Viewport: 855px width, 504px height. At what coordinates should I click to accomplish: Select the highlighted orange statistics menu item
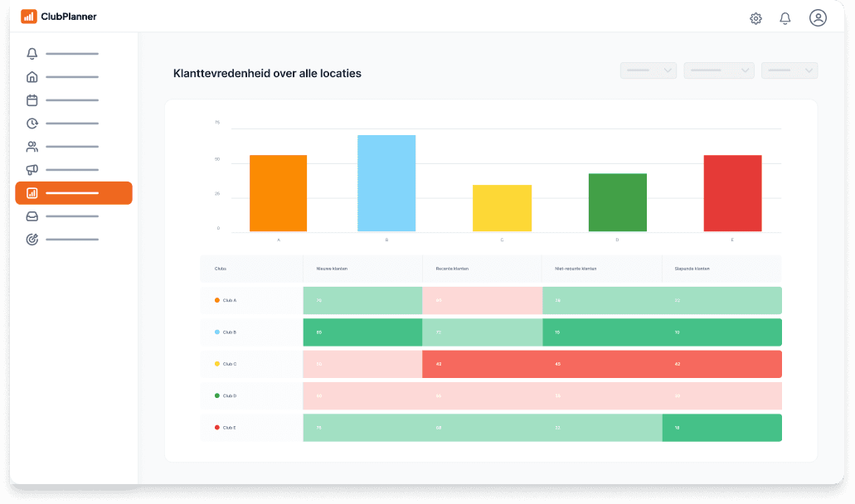coord(74,193)
